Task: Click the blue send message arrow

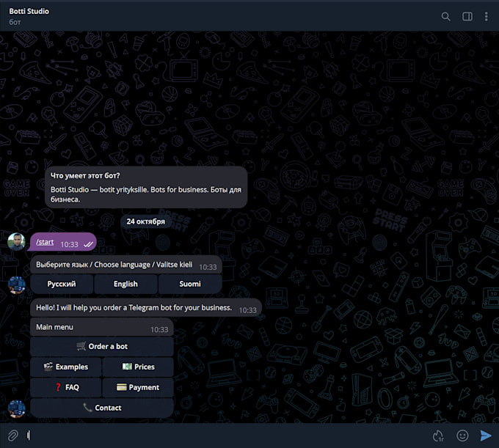Action: 486,436
